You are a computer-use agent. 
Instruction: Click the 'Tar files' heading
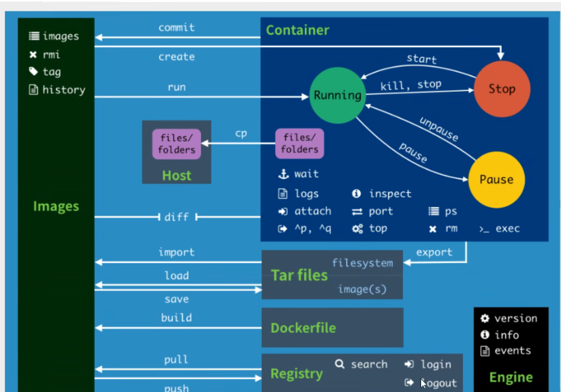(300, 275)
